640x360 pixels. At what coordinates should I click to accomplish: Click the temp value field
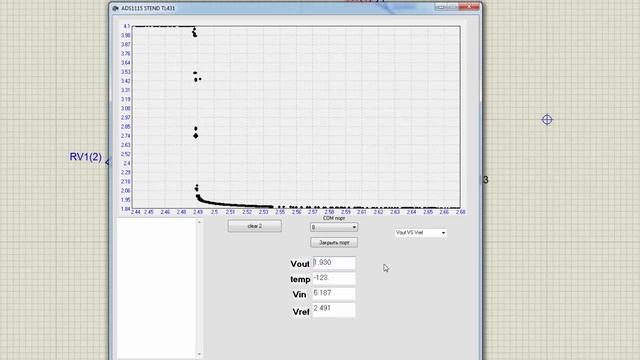tap(334, 278)
